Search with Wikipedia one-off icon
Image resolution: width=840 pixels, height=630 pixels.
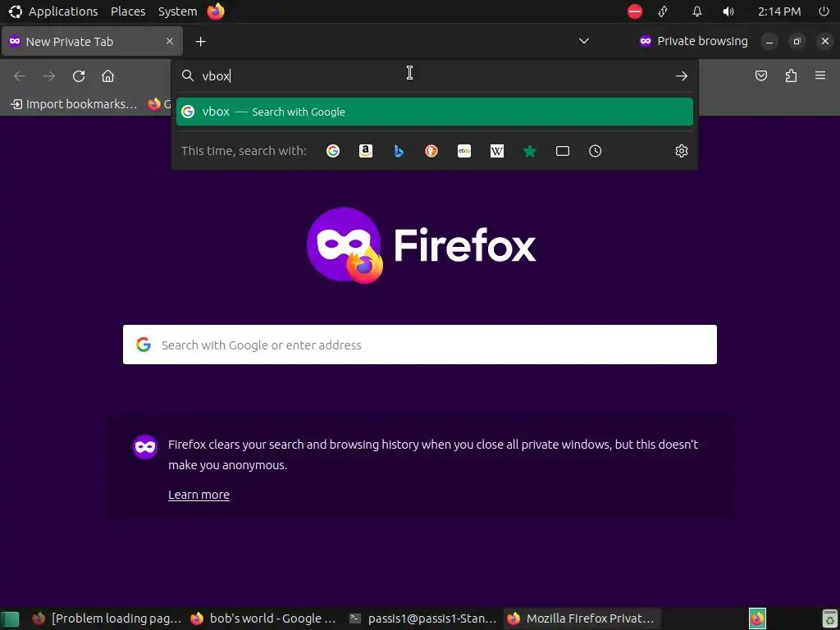tap(496, 151)
